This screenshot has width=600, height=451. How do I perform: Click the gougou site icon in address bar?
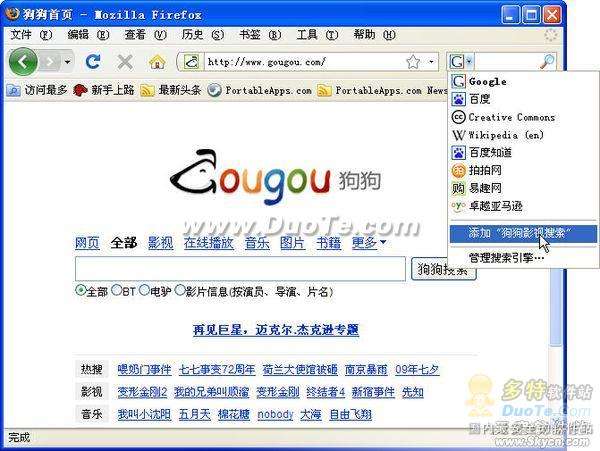192,62
